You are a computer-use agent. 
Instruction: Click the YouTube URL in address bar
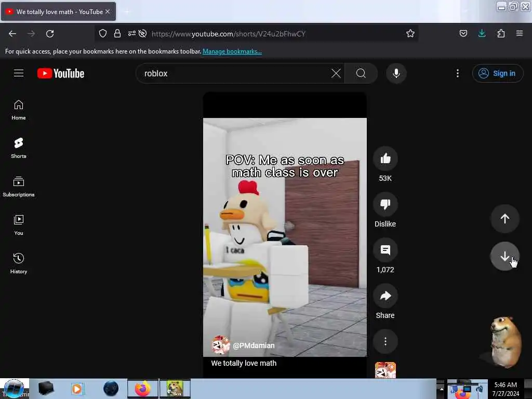point(229,34)
